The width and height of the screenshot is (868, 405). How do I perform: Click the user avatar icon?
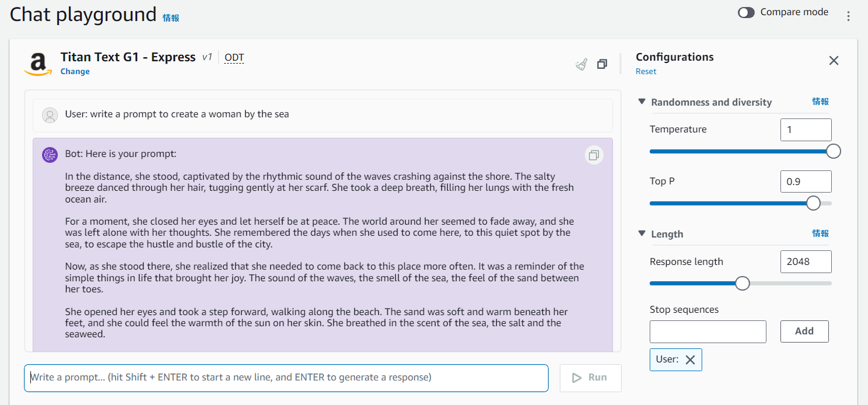pos(50,115)
